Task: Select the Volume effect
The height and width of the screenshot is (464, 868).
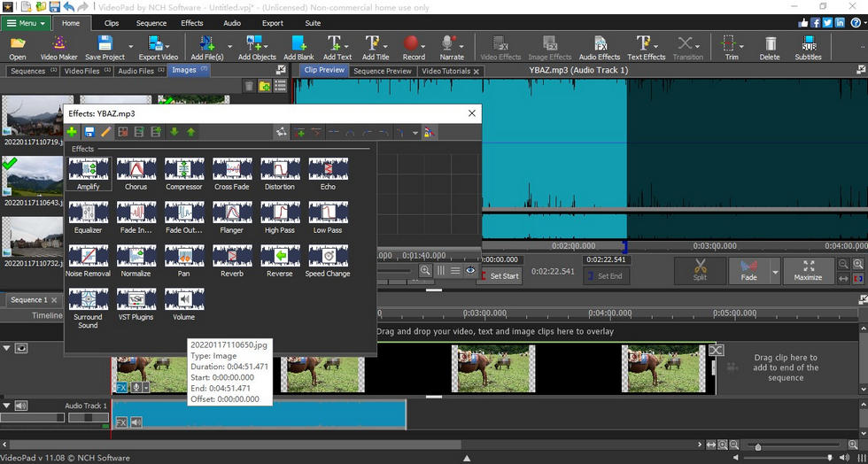Action: pos(184,304)
